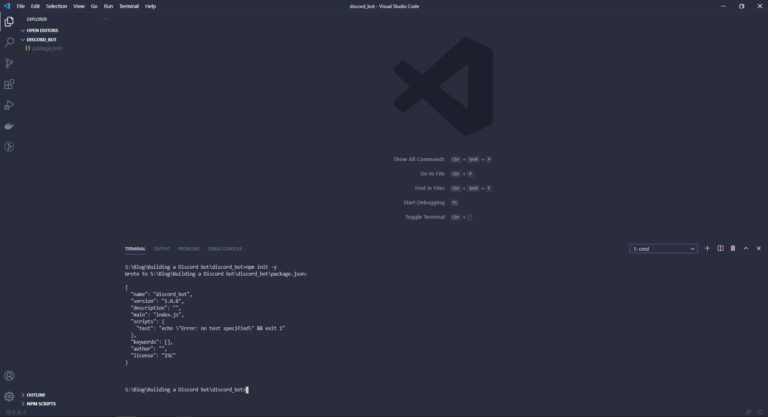Open the Run and Debug view

9,105
